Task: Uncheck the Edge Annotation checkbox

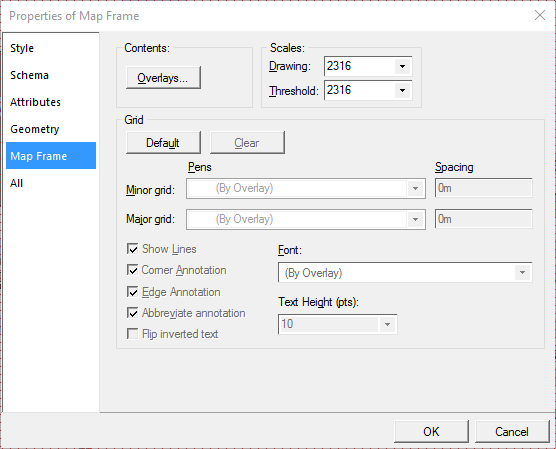Action: coord(133,292)
